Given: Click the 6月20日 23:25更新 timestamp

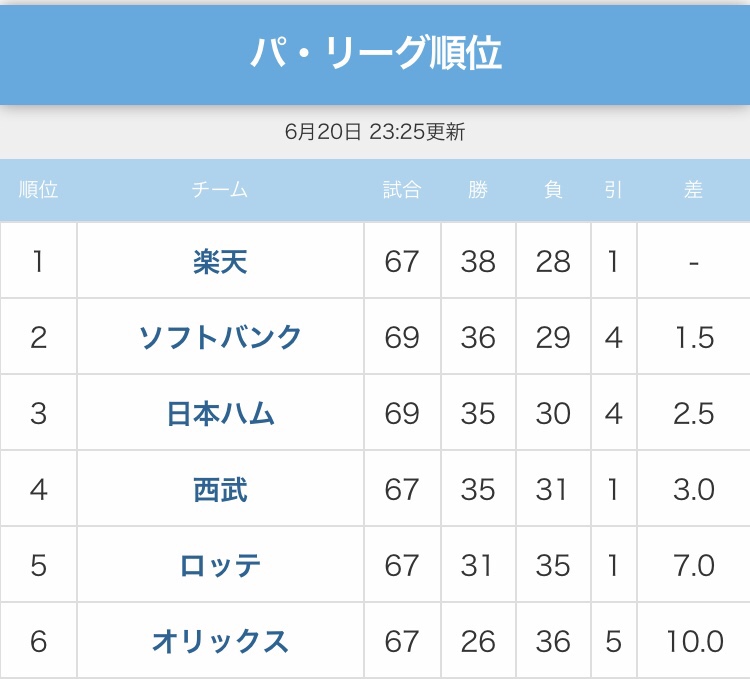Looking at the screenshot, I should click(x=375, y=132).
